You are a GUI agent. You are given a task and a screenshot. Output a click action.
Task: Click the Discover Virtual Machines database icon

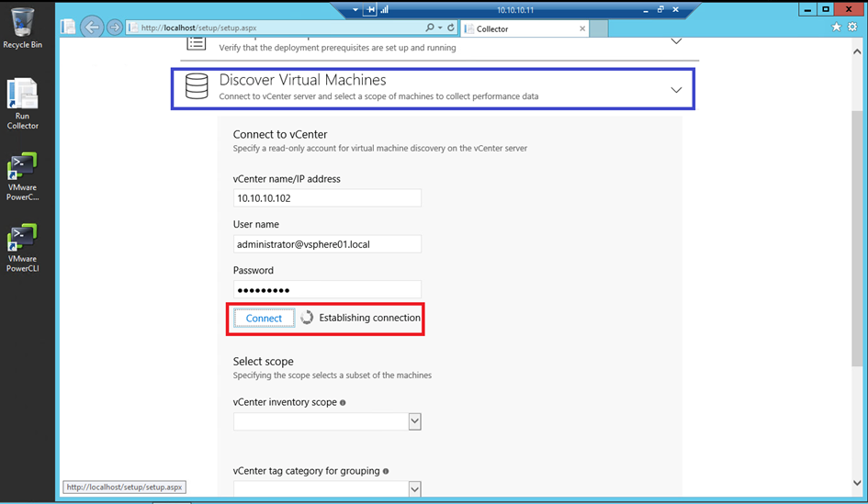(197, 86)
